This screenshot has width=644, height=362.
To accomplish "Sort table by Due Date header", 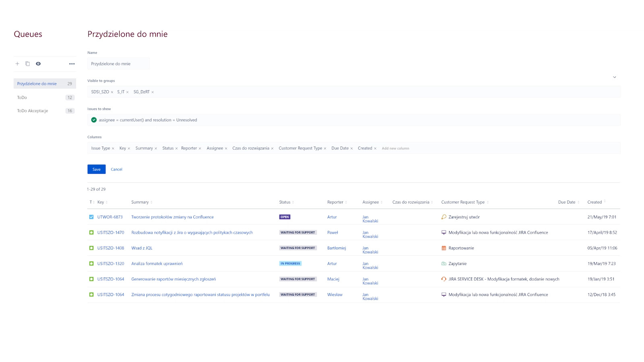I will coord(569,202).
